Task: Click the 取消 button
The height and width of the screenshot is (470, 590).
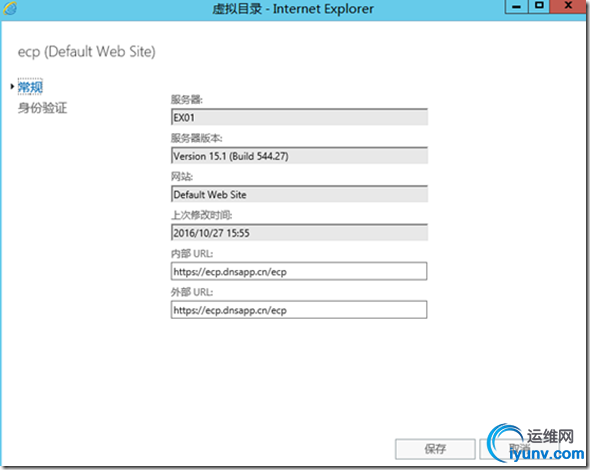Action: click(x=519, y=449)
